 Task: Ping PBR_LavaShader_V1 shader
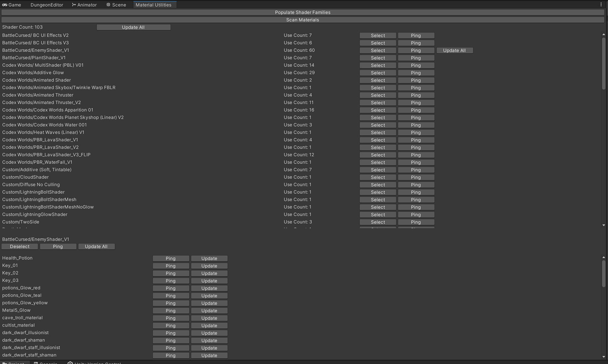pyautogui.click(x=416, y=140)
